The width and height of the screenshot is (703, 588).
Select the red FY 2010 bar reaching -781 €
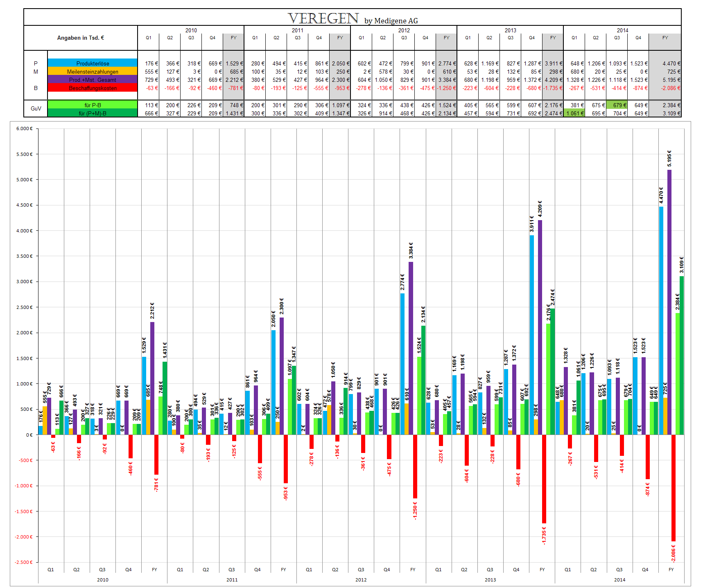pos(156,455)
